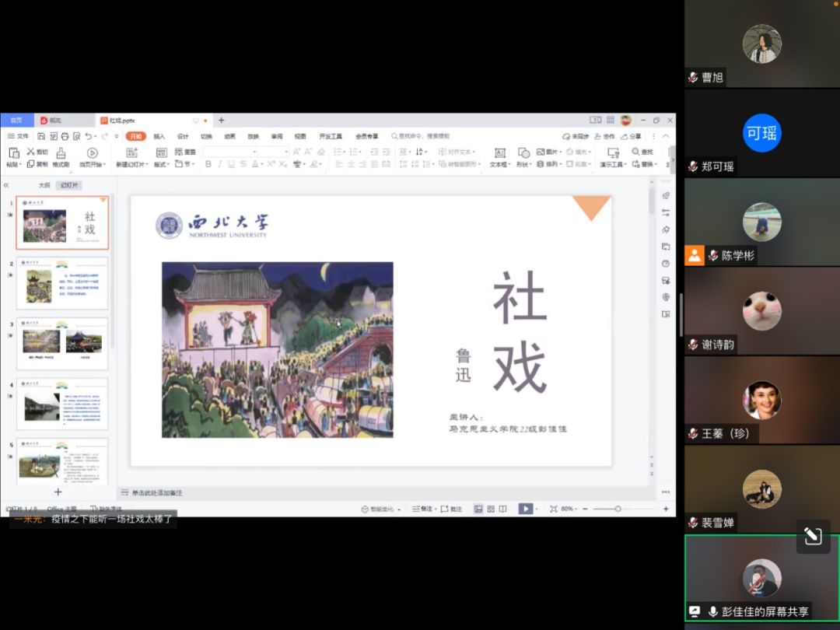Toggle Italic formatting button
Screen dimensions: 840x630
point(220,164)
